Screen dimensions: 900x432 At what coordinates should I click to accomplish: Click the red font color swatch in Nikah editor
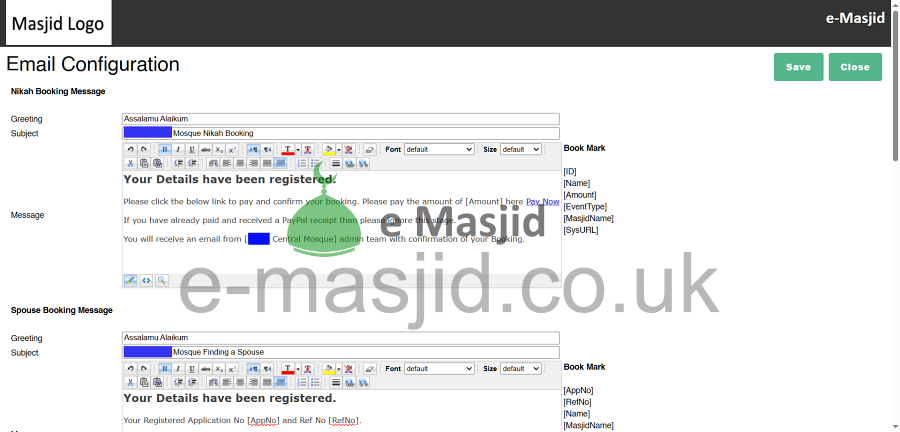click(288, 149)
